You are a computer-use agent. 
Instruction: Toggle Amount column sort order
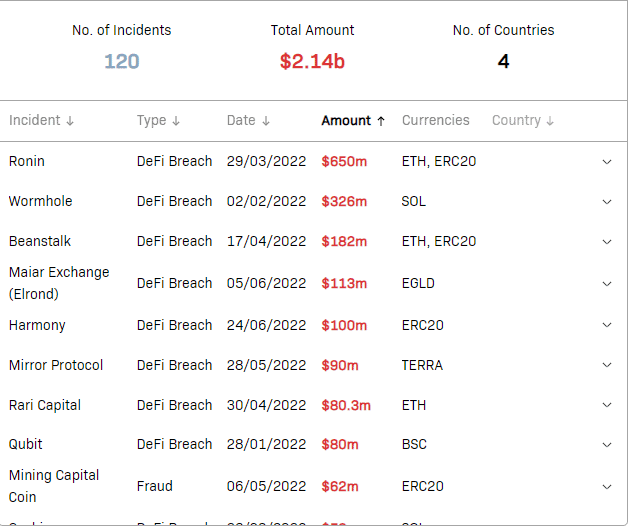pyautogui.click(x=353, y=121)
